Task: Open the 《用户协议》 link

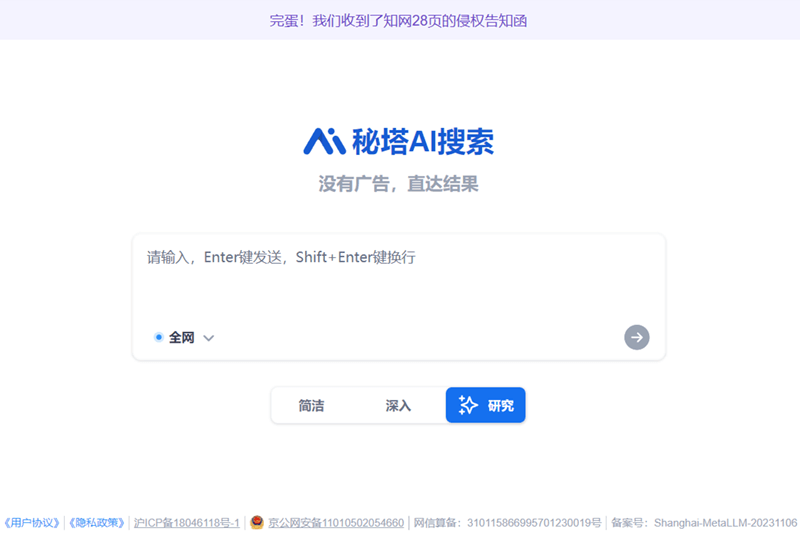Action: pos(32,523)
